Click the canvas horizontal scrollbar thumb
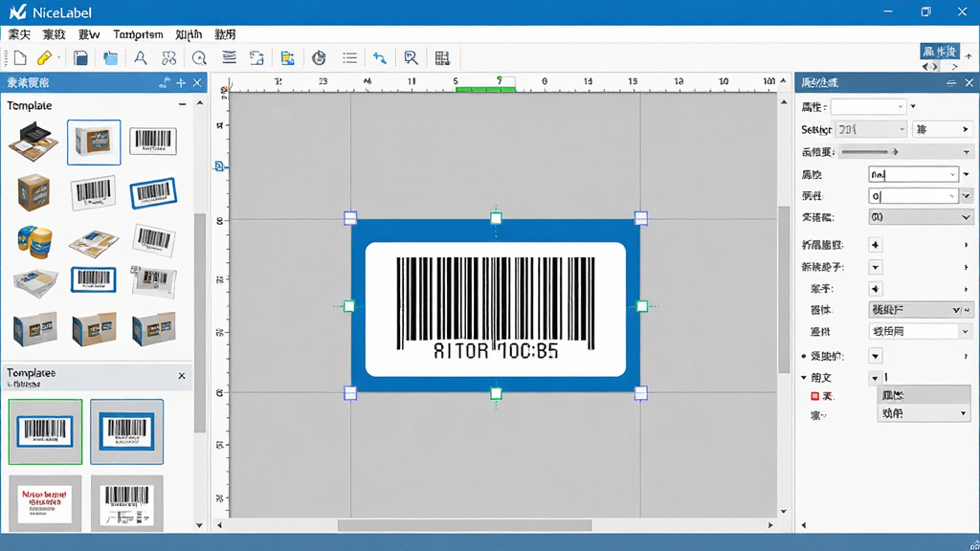 coord(464,525)
